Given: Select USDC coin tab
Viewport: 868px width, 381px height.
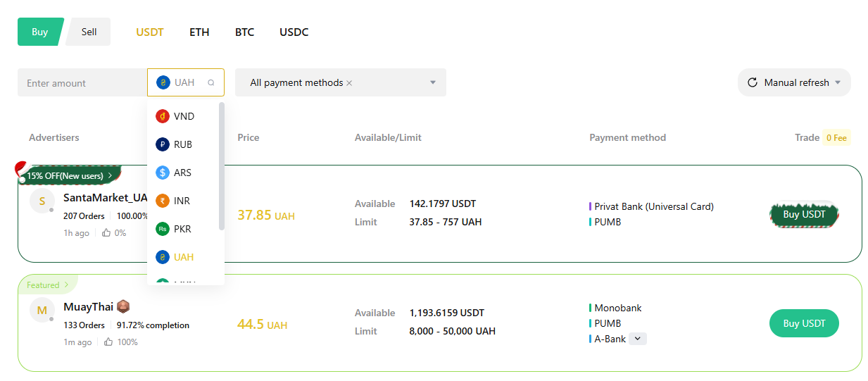Looking at the screenshot, I should click(294, 32).
